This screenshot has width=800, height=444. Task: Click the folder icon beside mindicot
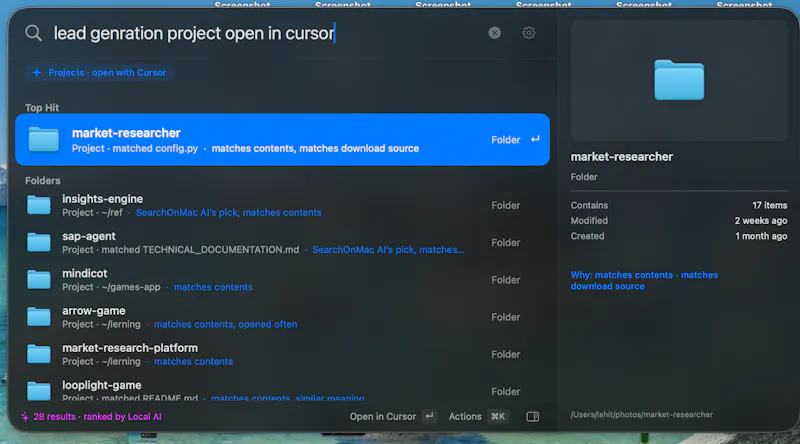[39, 280]
